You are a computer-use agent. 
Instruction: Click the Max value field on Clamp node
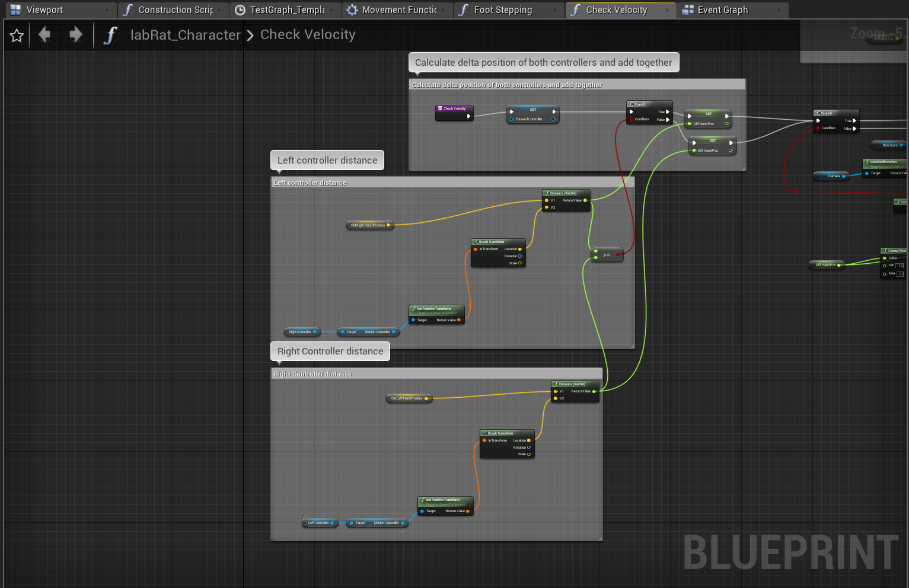pos(900,274)
